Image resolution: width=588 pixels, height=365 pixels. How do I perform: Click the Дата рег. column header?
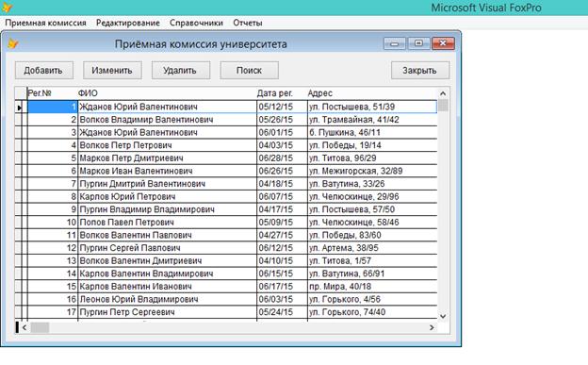coord(282,93)
